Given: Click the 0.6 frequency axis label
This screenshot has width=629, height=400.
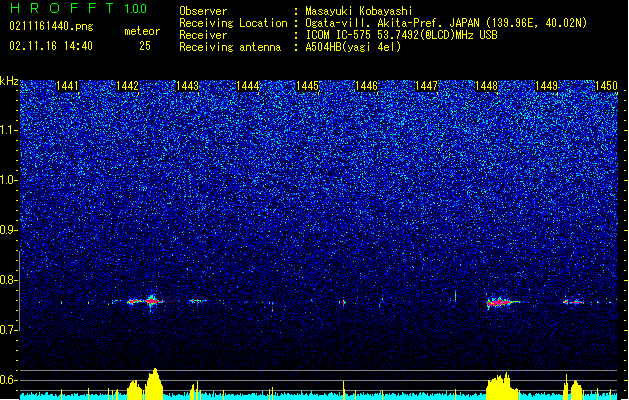Looking at the screenshot, I should [x=9, y=380].
